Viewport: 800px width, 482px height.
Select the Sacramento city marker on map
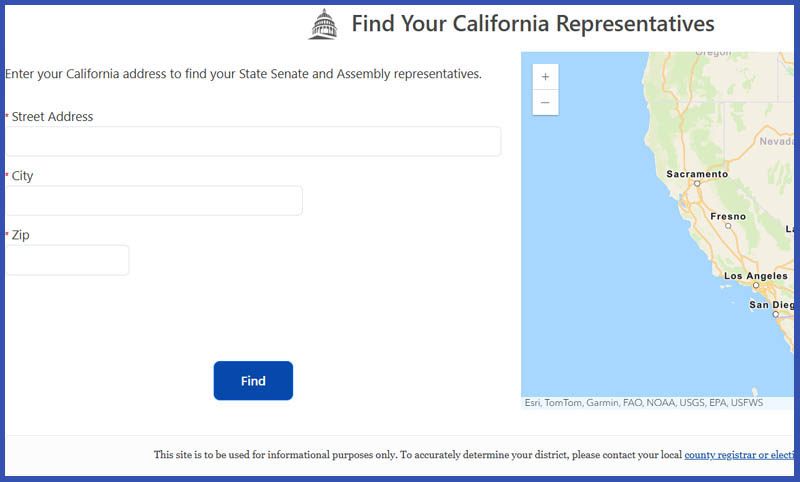click(697, 183)
